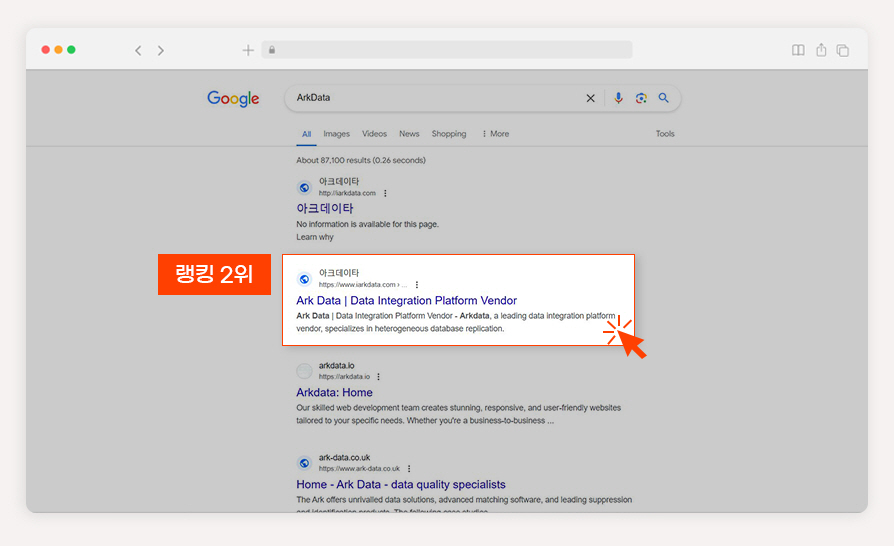
Task: Click favicon of arkdata.io result
Action: click(x=304, y=371)
